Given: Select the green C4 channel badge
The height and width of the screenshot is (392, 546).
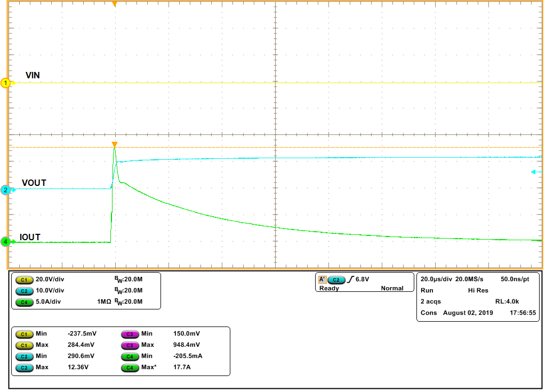Looking at the screenshot, I should pos(24,302).
